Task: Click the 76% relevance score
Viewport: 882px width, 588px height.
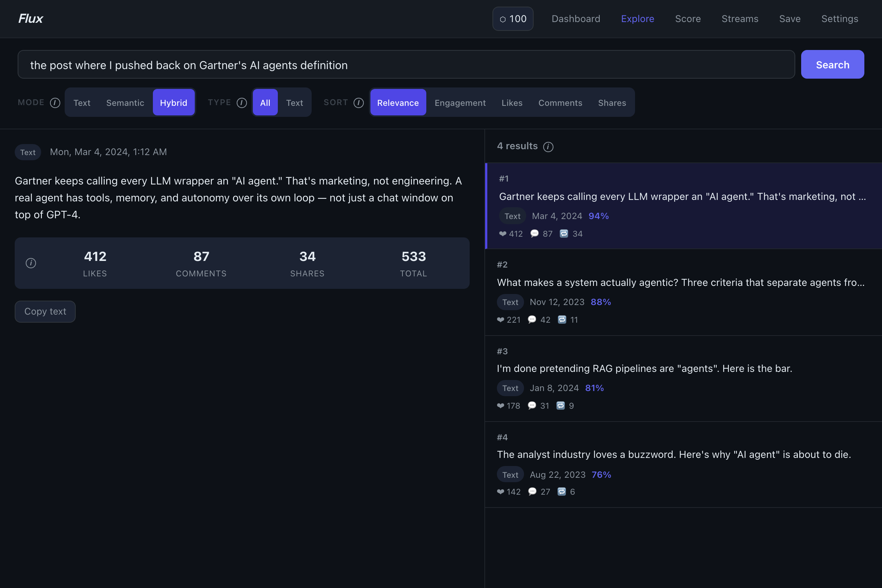Action: (601, 475)
